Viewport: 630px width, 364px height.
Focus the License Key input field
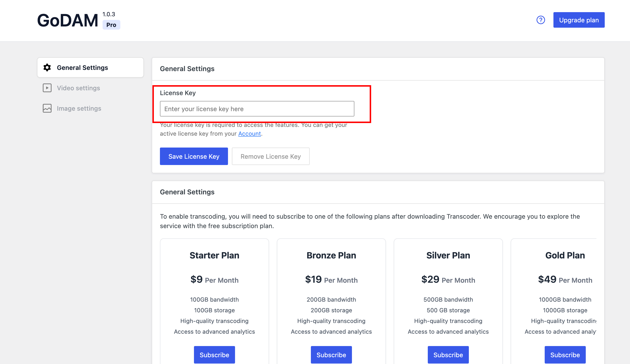click(257, 109)
